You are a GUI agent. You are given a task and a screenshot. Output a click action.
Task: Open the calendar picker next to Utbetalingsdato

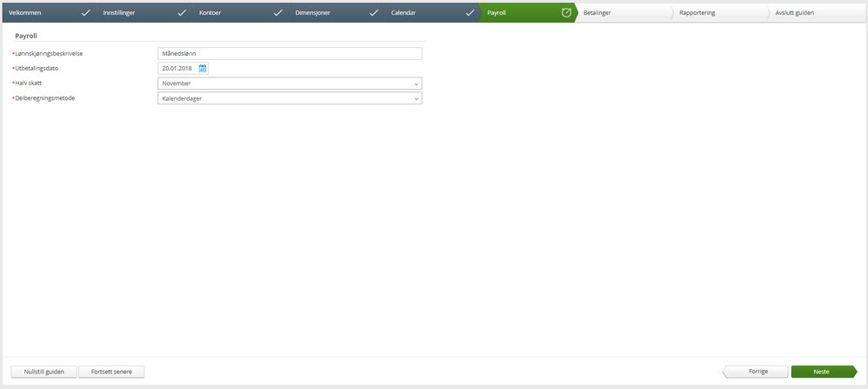click(203, 69)
